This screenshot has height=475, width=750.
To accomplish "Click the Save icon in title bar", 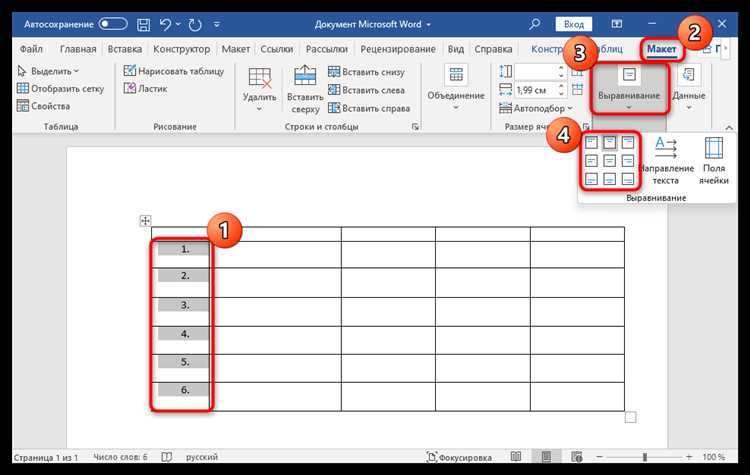I will pyautogui.click(x=143, y=24).
